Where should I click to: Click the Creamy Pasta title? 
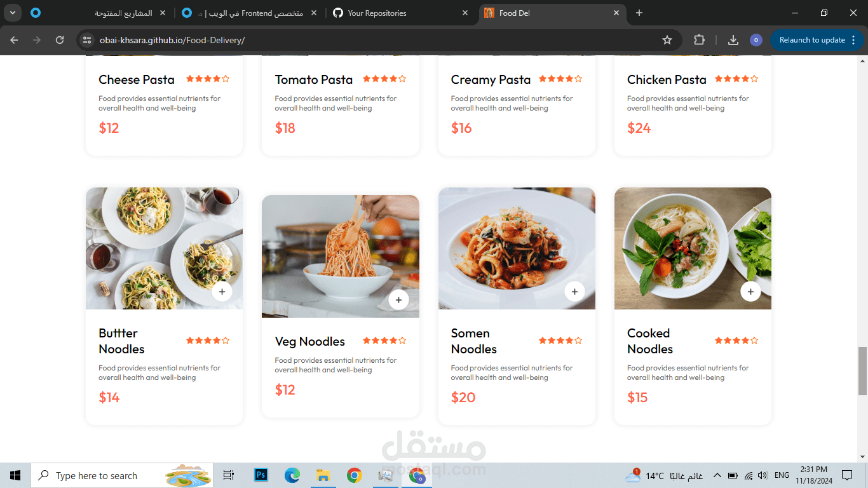click(x=491, y=79)
